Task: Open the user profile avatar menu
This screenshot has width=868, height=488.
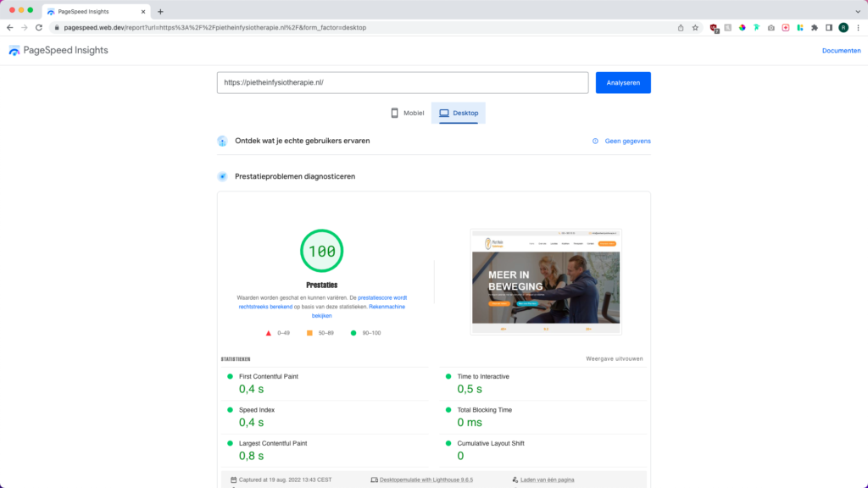Action: coord(843,27)
